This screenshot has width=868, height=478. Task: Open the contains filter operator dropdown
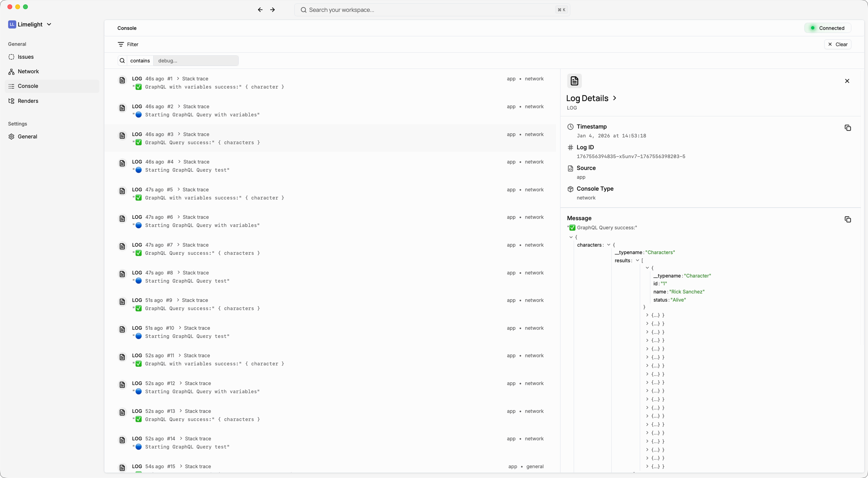pyautogui.click(x=140, y=61)
